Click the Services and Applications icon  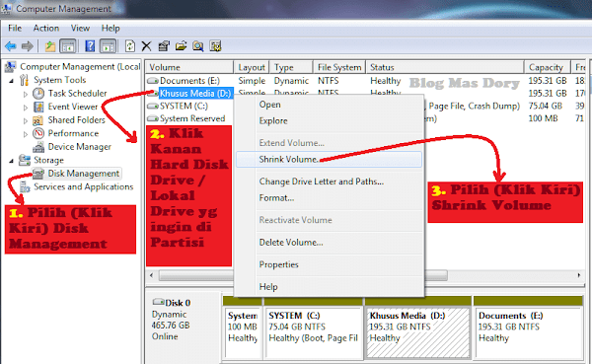[x=25, y=186]
